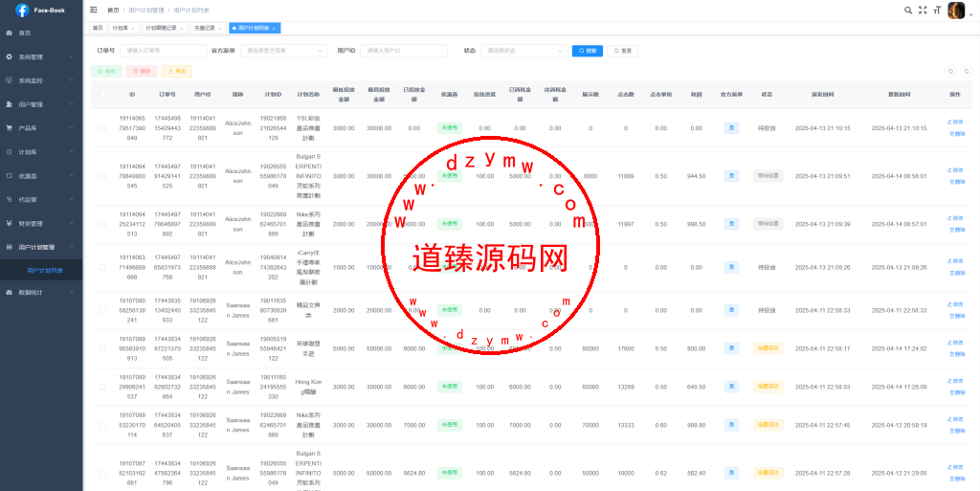Tick checkbox for row updated 2025-04-14 08:56:01
The image size is (980, 491).
coord(102,176)
